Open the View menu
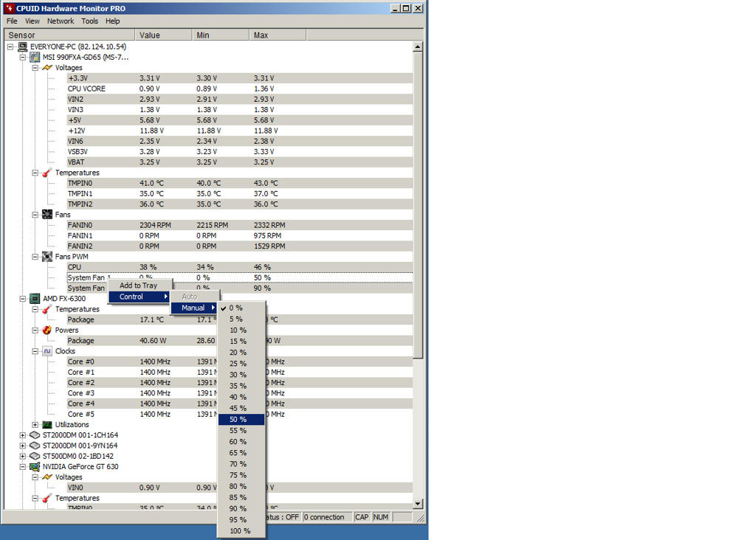This screenshot has height=540, width=756. (32, 21)
